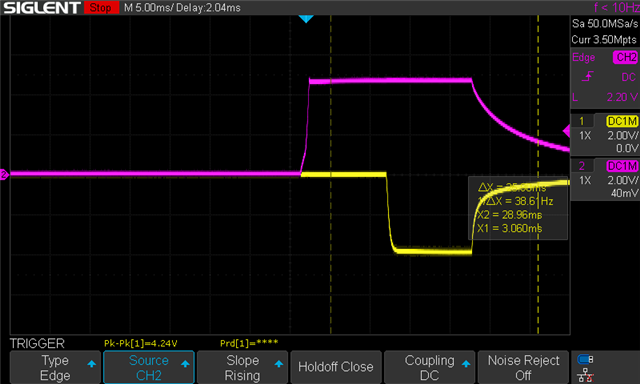Click the arrow on the Type softkey
The height and width of the screenshot is (384, 640).
(91, 364)
